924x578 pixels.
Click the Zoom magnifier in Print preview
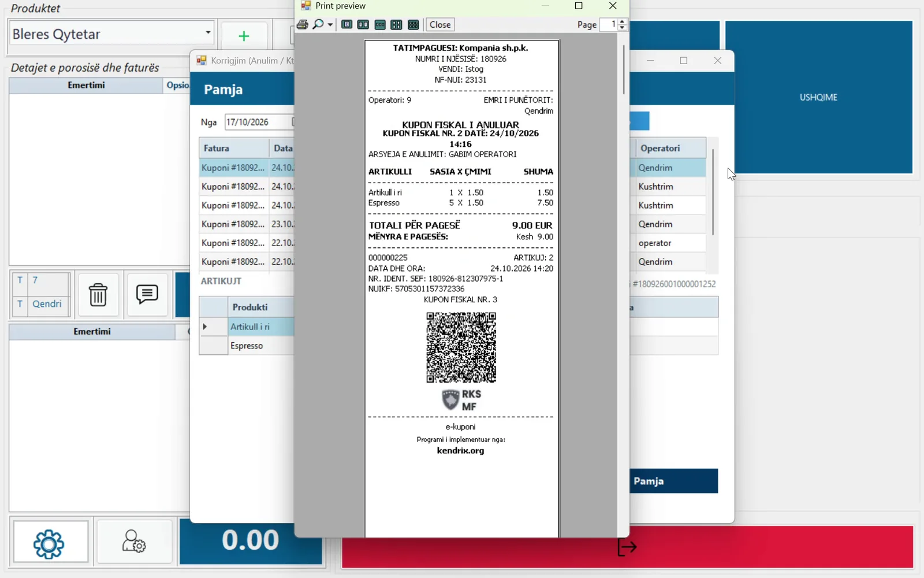318,24
